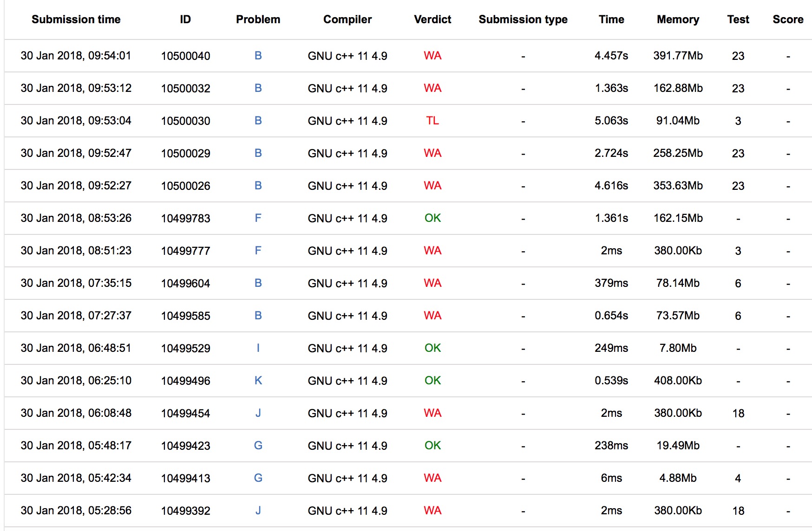The image size is (812, 531).
Task: Click the Verdict column header
Action: click(432, 19)
